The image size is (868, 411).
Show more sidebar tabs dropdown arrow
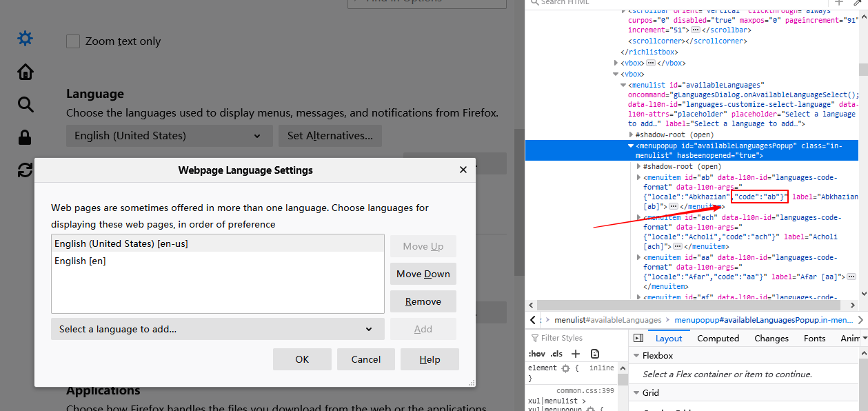[x=865, y=339]
